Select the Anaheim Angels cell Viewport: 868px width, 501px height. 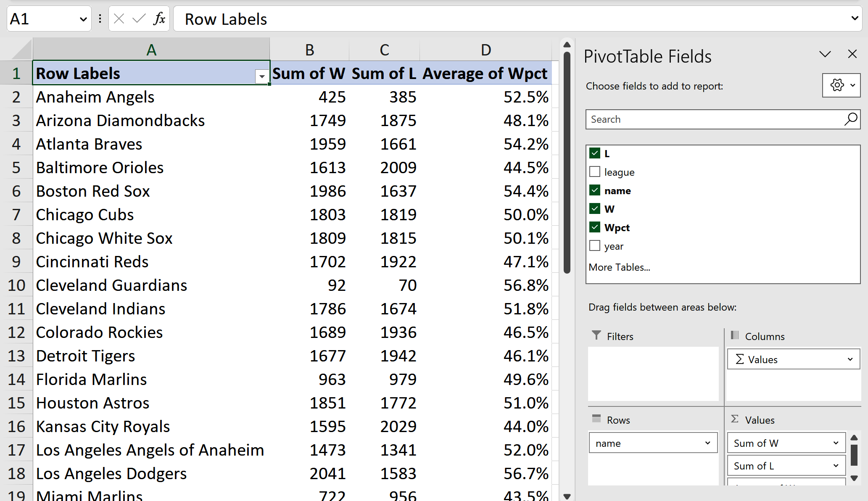point(151,97)
